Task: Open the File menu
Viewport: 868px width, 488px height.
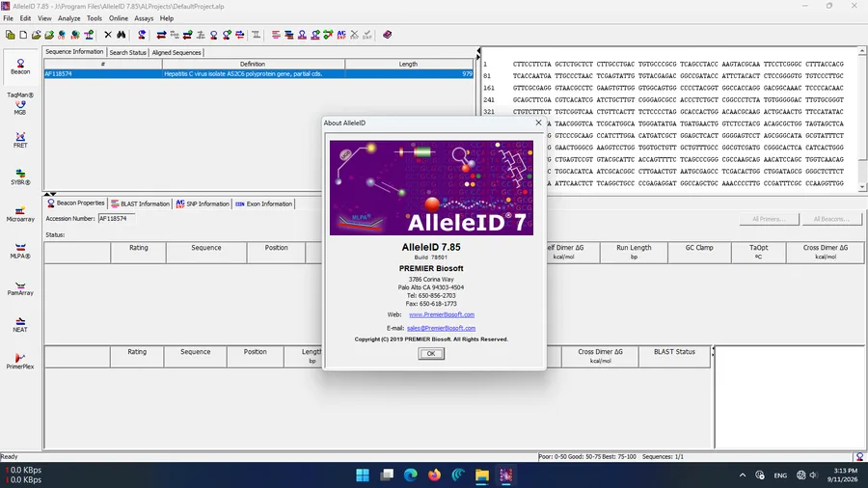Action: (x=9, y=18)
